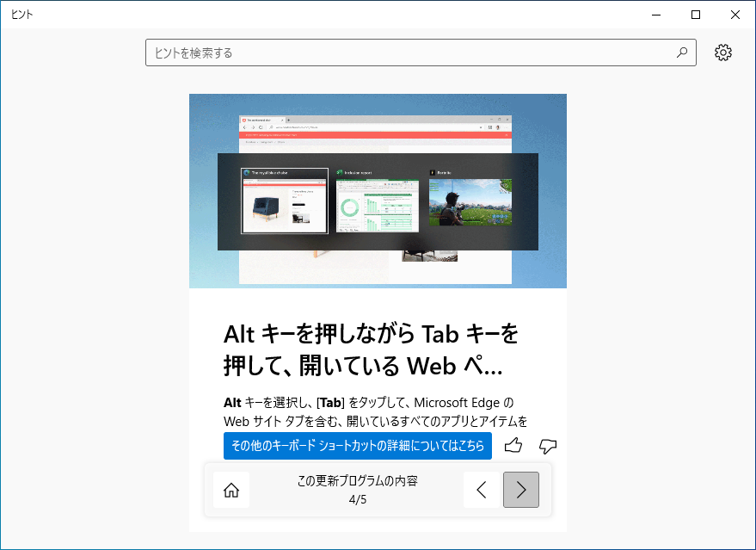Image resolution: width=756 pixels, height=550 pixels.
Task: Open その他のキーボード ショートカットの詳細についてはこちら link
Action: 358,445
